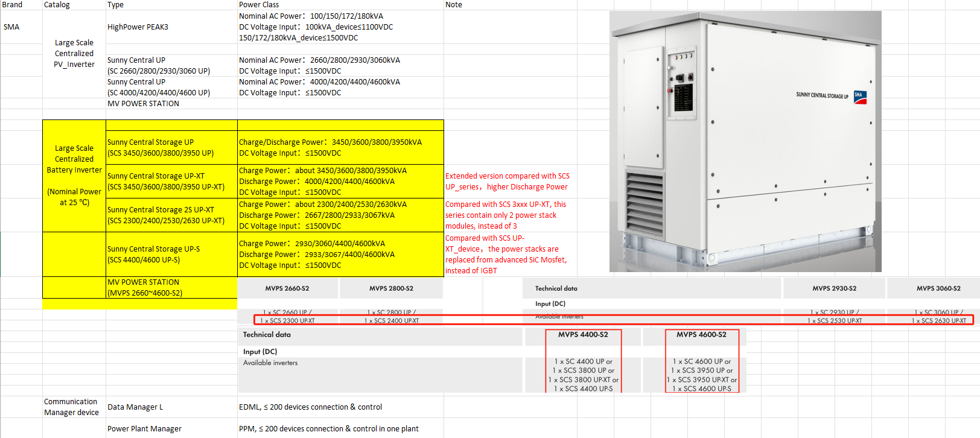Viewport: 980px width, 438px height.
Task: Click 'Discharge Power: 2933/3067/4400/4600kVA' cell
Action: tap(317, 255)
